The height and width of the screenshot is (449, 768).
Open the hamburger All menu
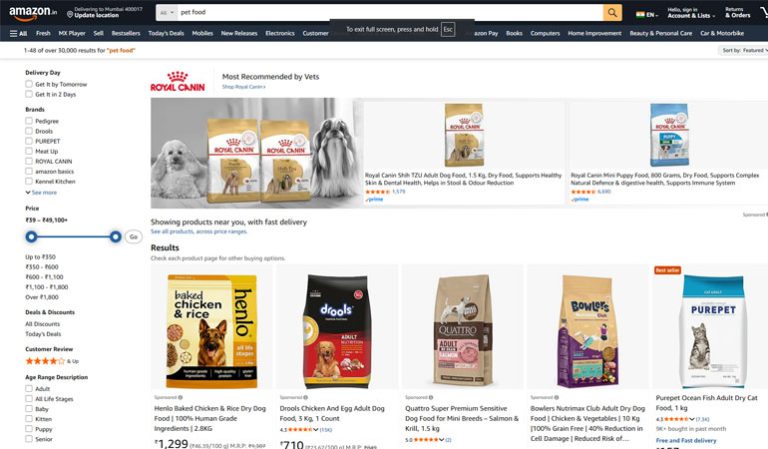tap(19, 33)
